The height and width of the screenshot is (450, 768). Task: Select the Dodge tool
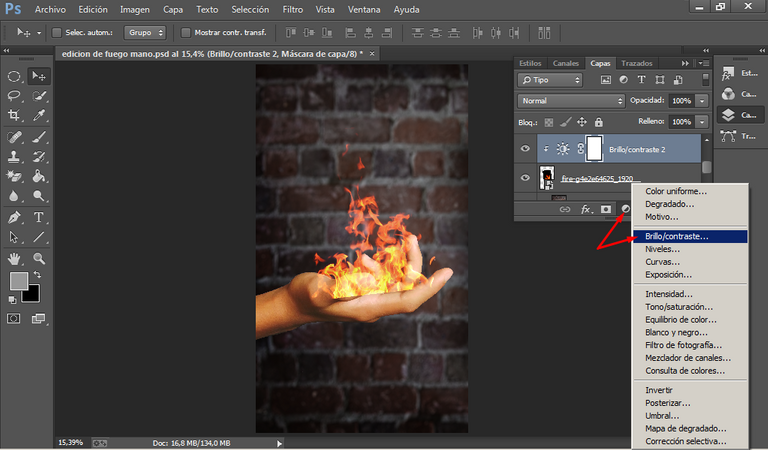pos(39,196)
